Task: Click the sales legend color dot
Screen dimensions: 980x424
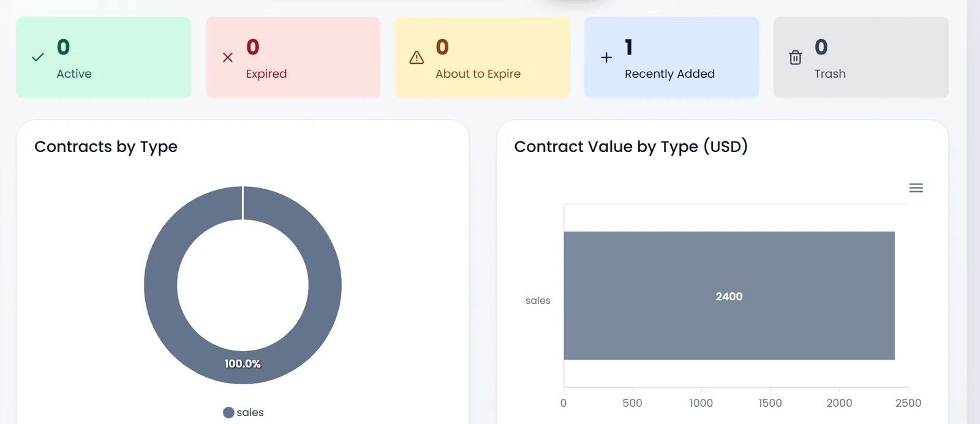Action: tap(228, 412)
